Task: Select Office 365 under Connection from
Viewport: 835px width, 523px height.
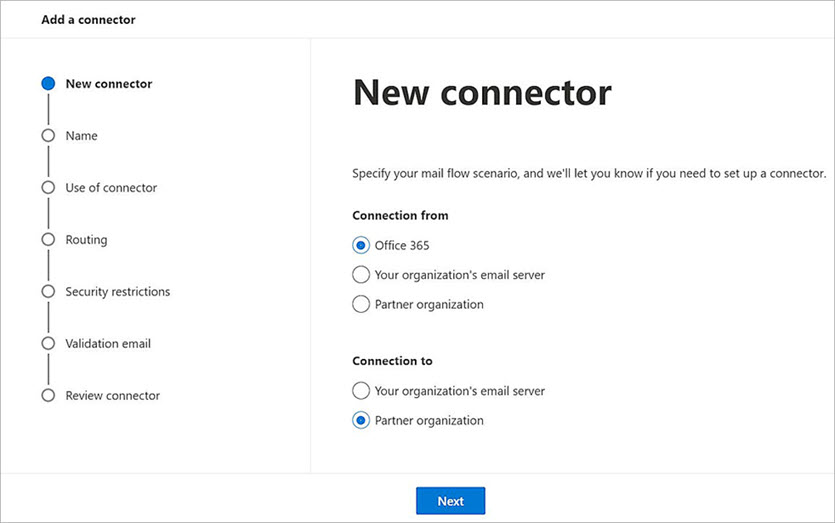Action: 361,245
